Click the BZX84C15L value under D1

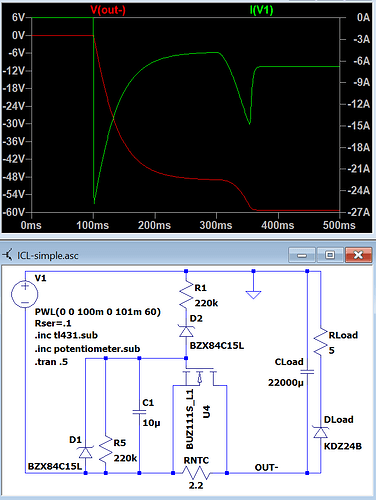[55, 466]
